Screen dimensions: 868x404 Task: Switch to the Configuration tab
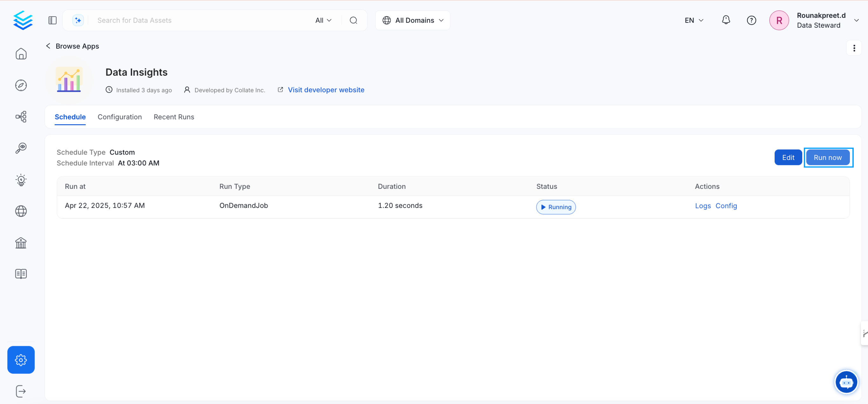coord(120,117)
